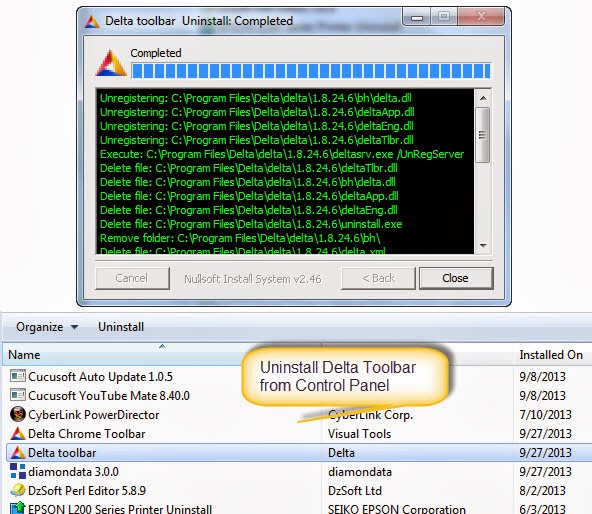Close the Delta toolbar uninstall dialog

tap(456, 278)
